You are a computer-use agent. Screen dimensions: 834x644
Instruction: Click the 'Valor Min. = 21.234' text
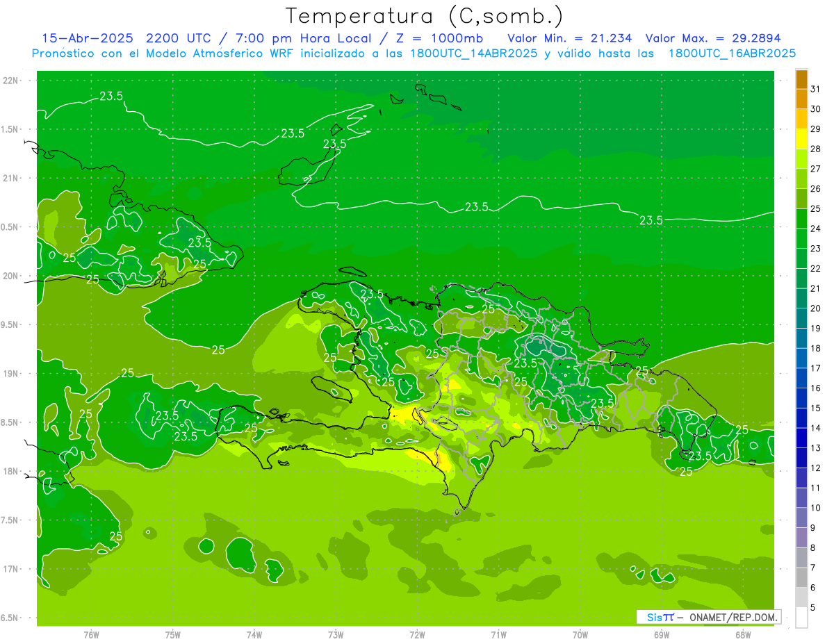(x=570, y=38)
